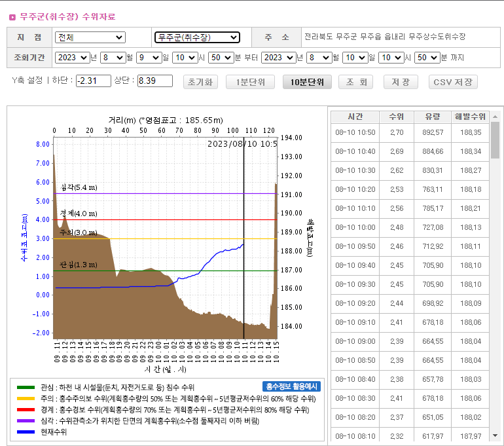This screenshot has height=446, width=504.
Task: Click the green 관심 legend color swatch
Action: (26, 388)
